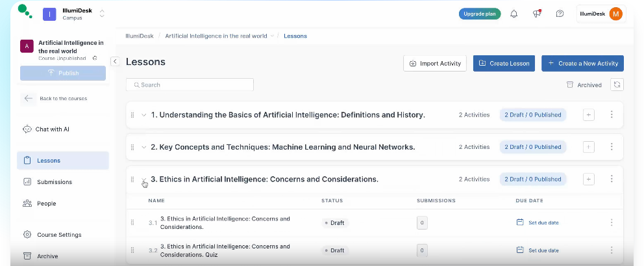Click Create a New Activity button
The image size is (644, 266).
[x=582, y=63]
